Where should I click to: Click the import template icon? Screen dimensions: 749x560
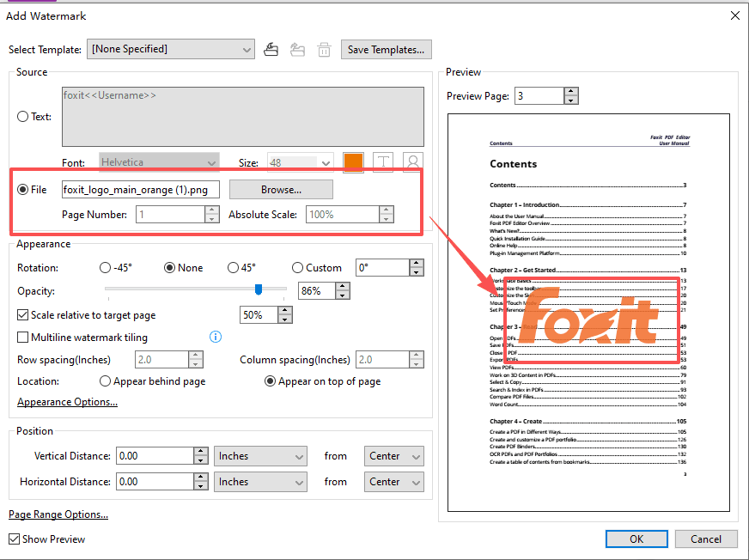[271, 49]
